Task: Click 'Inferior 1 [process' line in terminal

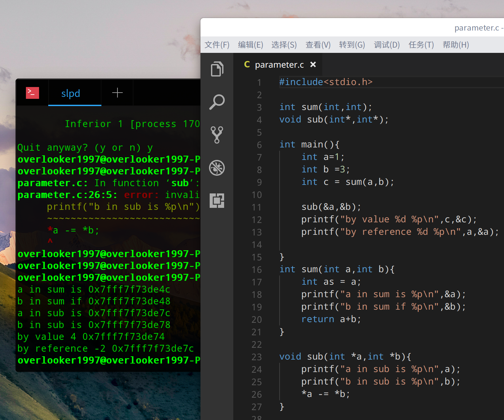Action: 132,124
